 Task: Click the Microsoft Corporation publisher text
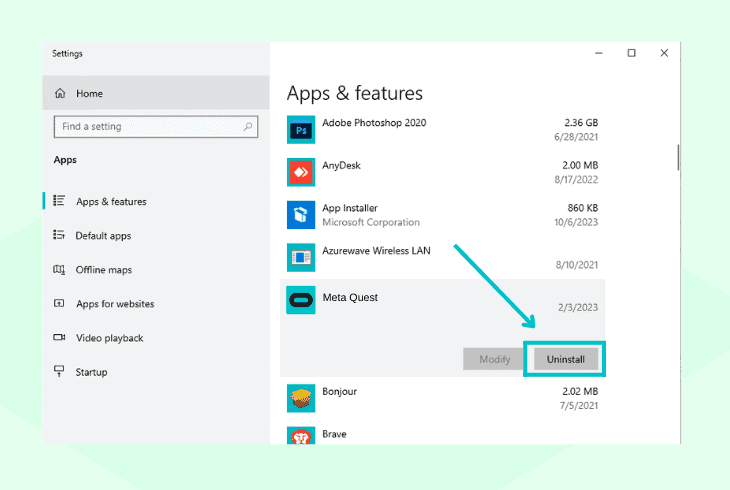click(x=371, y=222)
